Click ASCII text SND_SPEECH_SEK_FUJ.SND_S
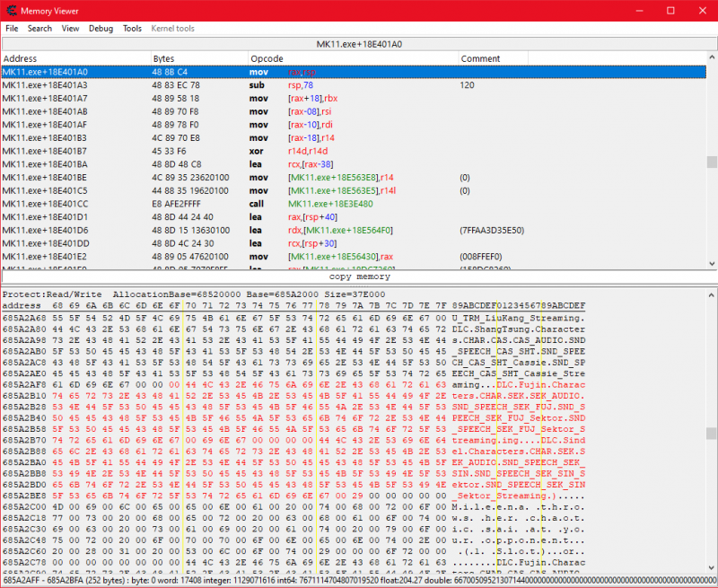Viewport: 718px width, 588px height. pos(519,407)
